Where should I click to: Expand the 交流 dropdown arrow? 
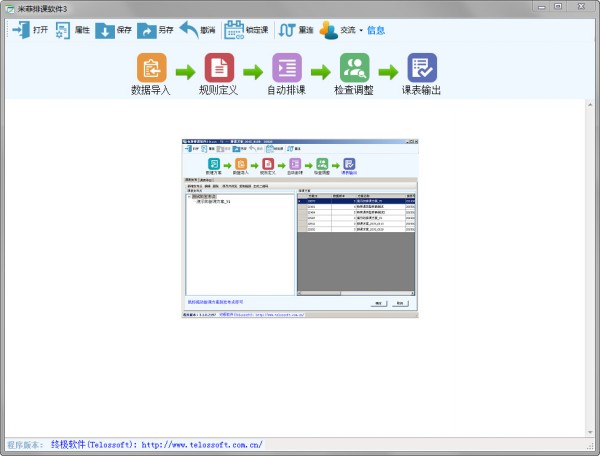361,31
